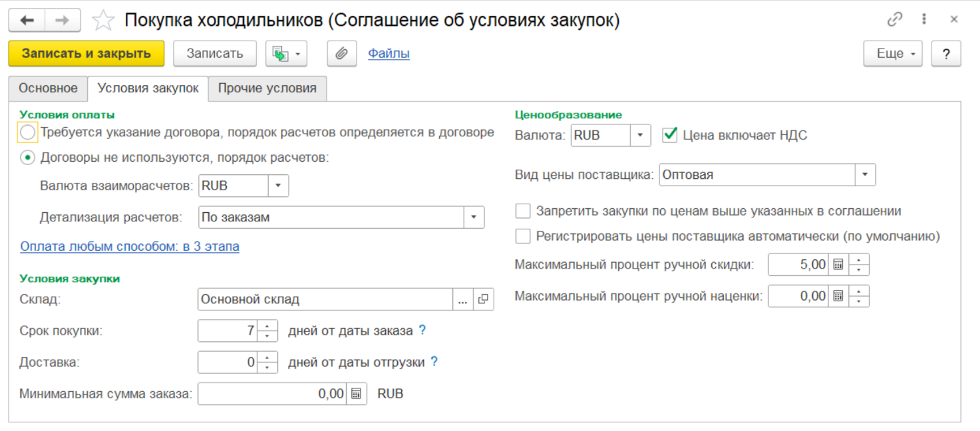The image size is (980, 431).
Task: Click the back navigation arrow
Action: coord(27,21)
